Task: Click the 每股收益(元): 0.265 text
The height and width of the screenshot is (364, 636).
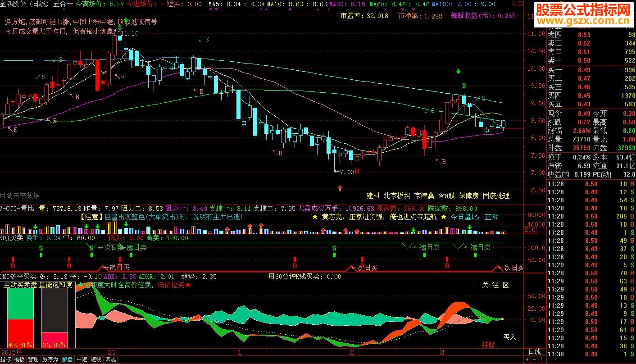Action: (483, 16)
